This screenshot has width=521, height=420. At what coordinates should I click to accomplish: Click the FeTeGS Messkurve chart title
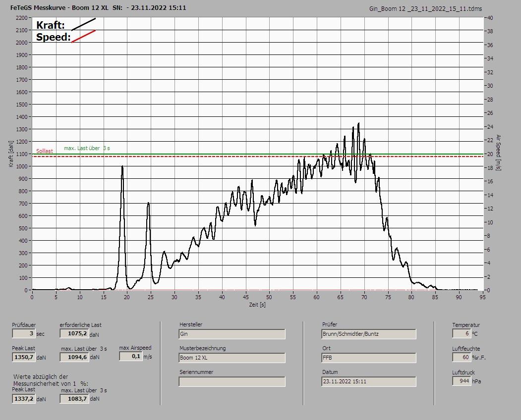click(98, 7)
